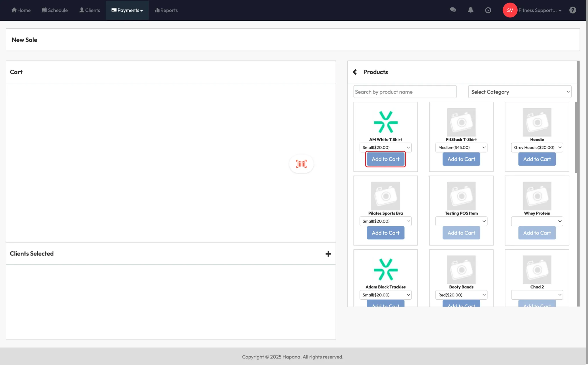Click the Products back arrow
The image size is (588, 365).
355,72
